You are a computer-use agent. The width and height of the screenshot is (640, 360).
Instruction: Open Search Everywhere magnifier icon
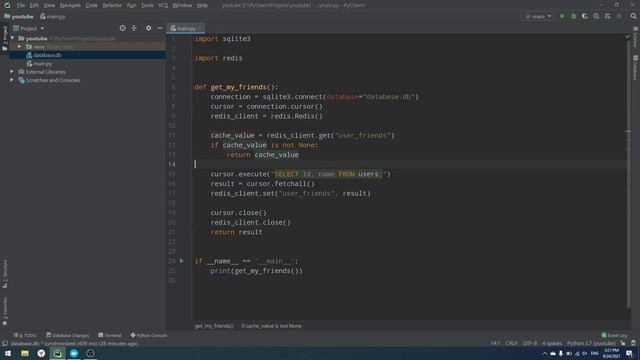633,16
